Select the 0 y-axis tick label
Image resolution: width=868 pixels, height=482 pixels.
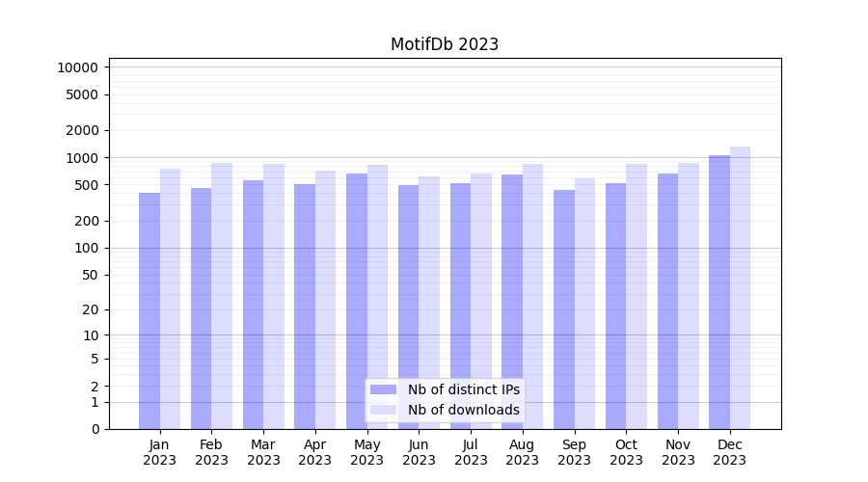click(x=95, y=429)
